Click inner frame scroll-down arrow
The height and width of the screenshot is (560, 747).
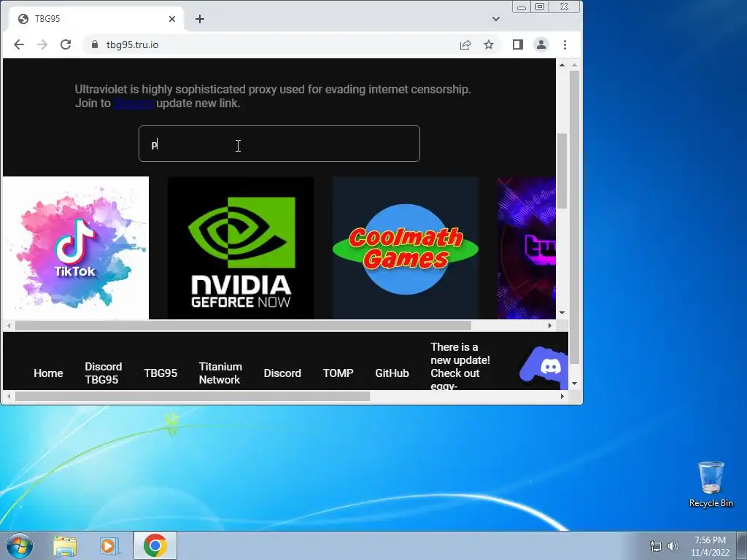click(x=562, y=313)
